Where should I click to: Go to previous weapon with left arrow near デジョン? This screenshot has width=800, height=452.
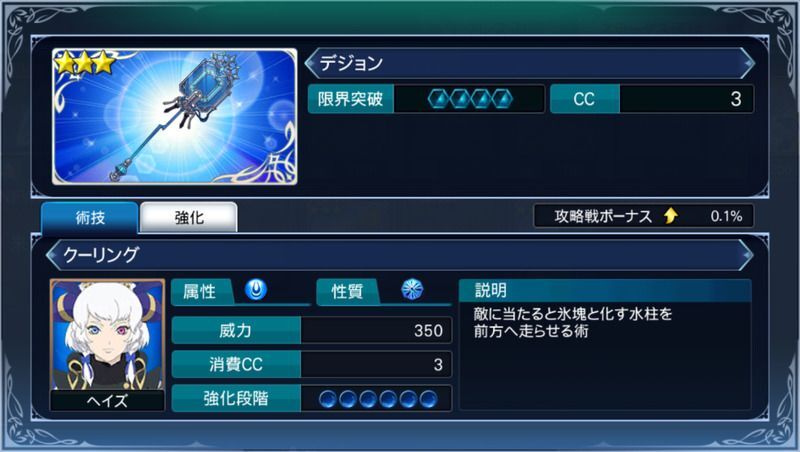(311, 63)
